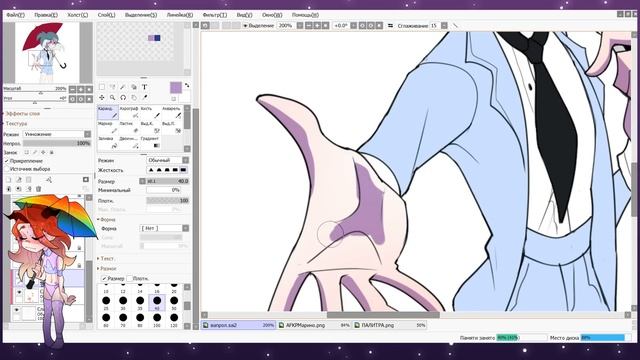Open the Вид menu
The height and width of the screenshot is (360, 640).
pyautogui.click(x=244, y=15)
